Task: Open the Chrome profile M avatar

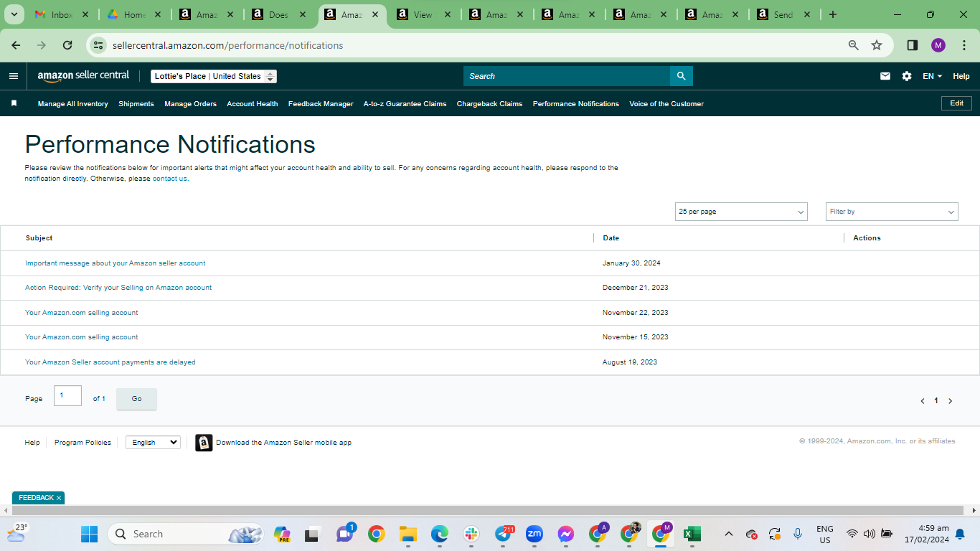Action: tap(938, 45)
